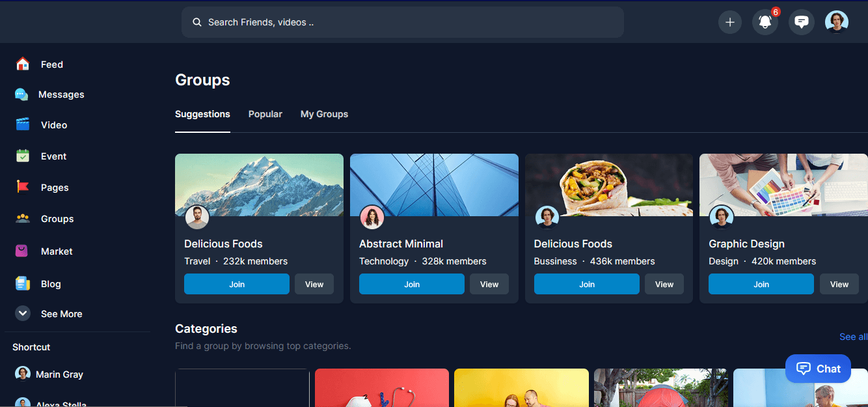Join the Travel Delicious Foods group

(237, 284)
